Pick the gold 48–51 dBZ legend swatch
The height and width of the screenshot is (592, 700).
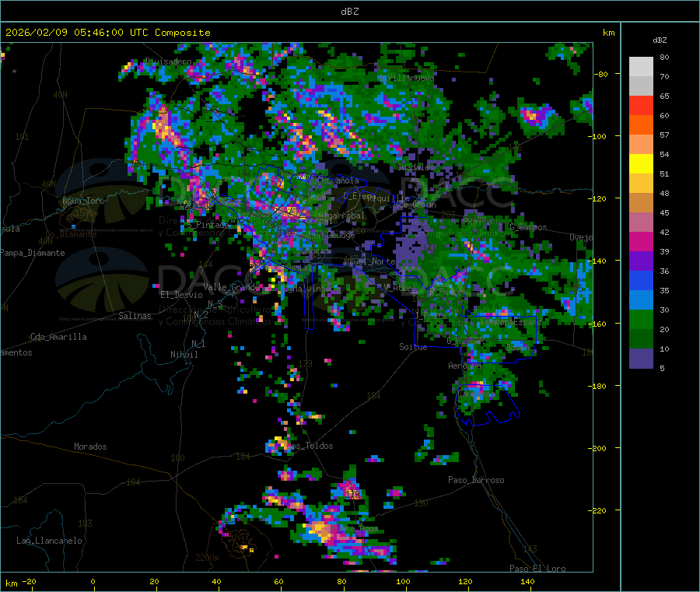click(x=641, y=183)
